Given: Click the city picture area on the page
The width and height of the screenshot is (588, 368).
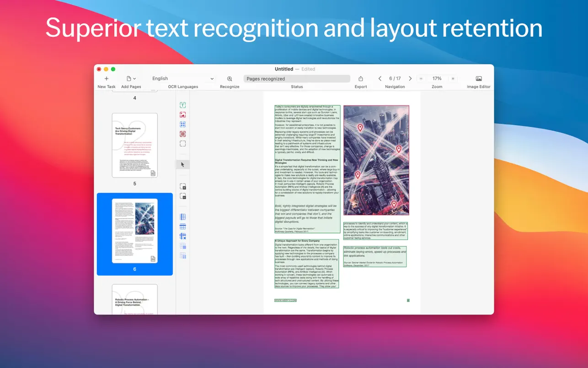Looking at the screenshot, I should click(376, 160).
